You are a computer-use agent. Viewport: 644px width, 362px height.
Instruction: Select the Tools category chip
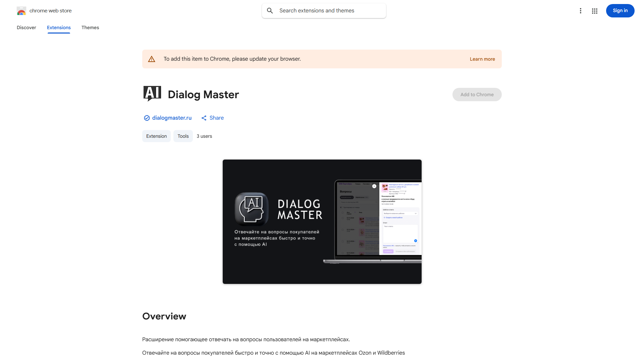tap(183, 136)
